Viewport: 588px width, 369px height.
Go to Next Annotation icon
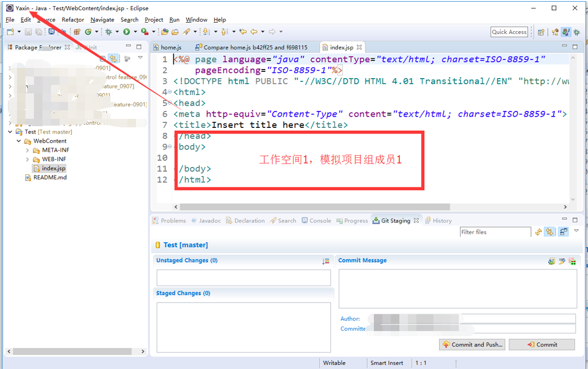[207, 32]
